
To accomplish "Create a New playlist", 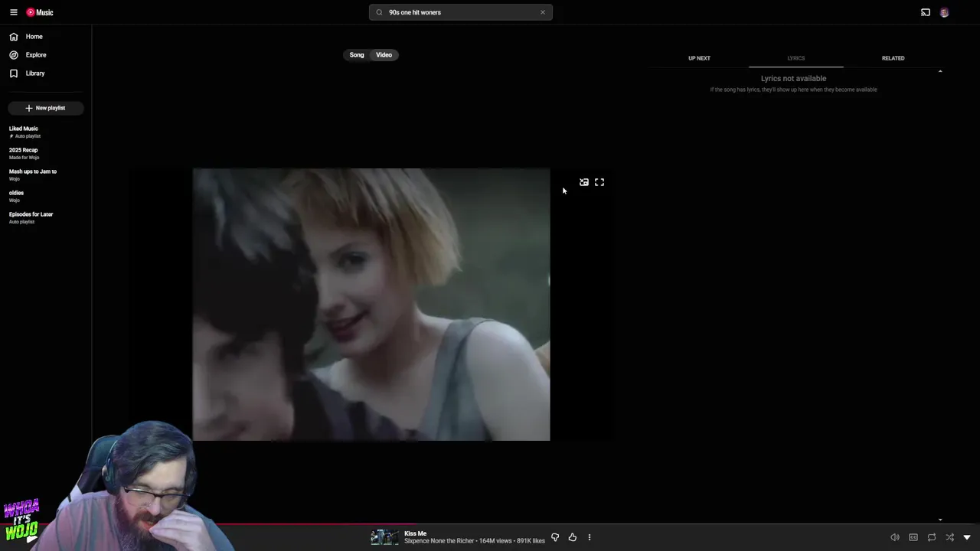I will pos(45,108).
